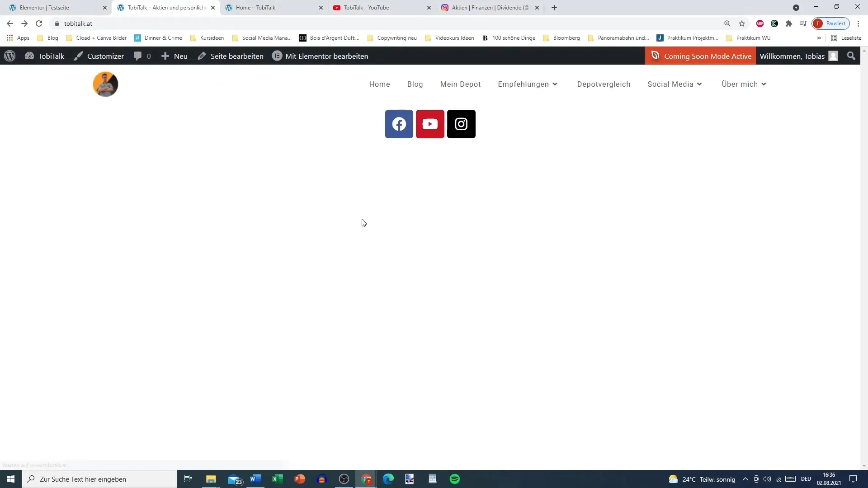This screenshot has width=868, height=488.
Task: Reload the page
Action: point(39,23)
